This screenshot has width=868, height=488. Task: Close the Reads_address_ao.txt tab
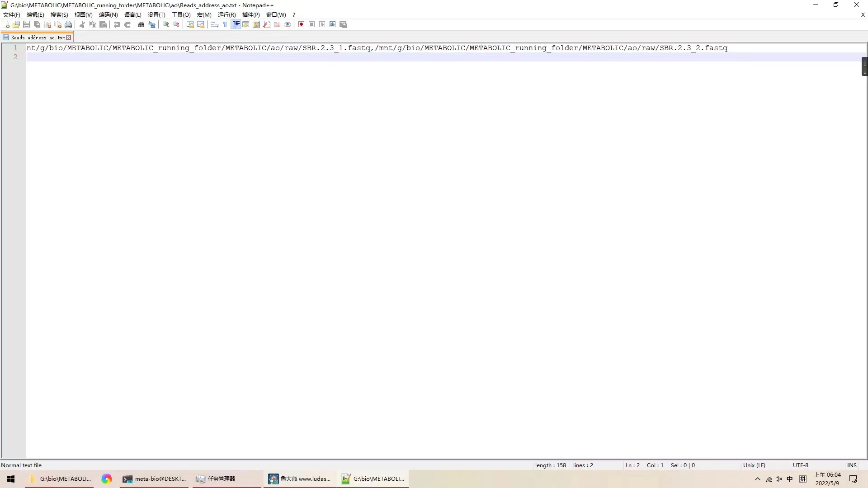69,38
